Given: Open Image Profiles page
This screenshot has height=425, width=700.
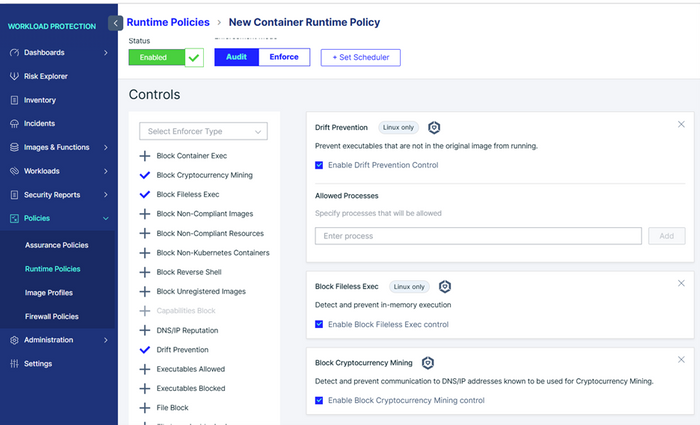Looking at the screenshot, I should (x=49, y=293).
